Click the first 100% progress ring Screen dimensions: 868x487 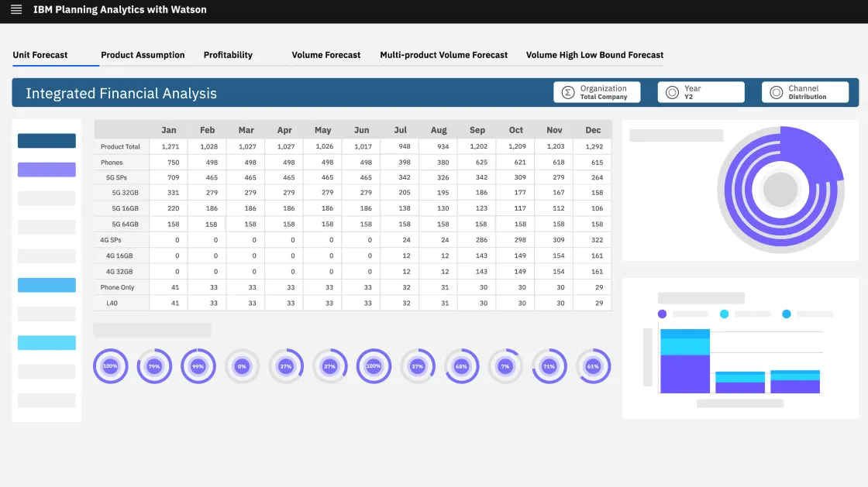[x=110, y=366]
